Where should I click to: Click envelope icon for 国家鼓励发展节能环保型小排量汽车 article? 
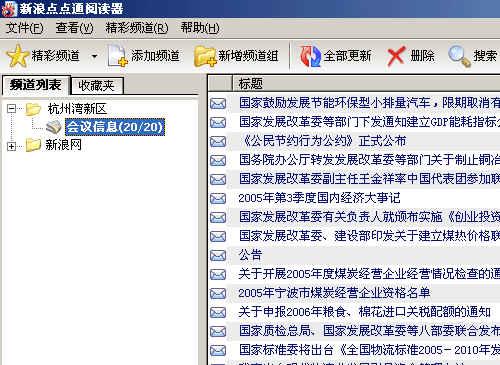click(218, 104)
